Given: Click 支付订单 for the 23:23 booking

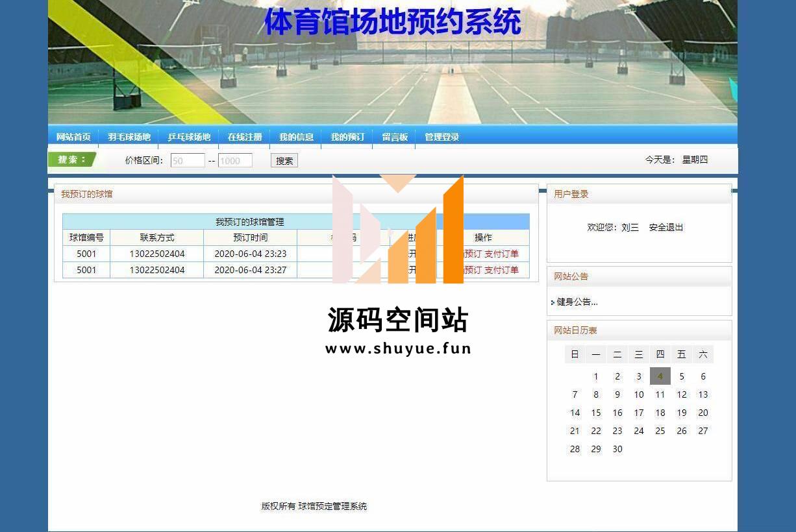Looking at the screenshot, I should pyautogui.click(x=501, y=254).
